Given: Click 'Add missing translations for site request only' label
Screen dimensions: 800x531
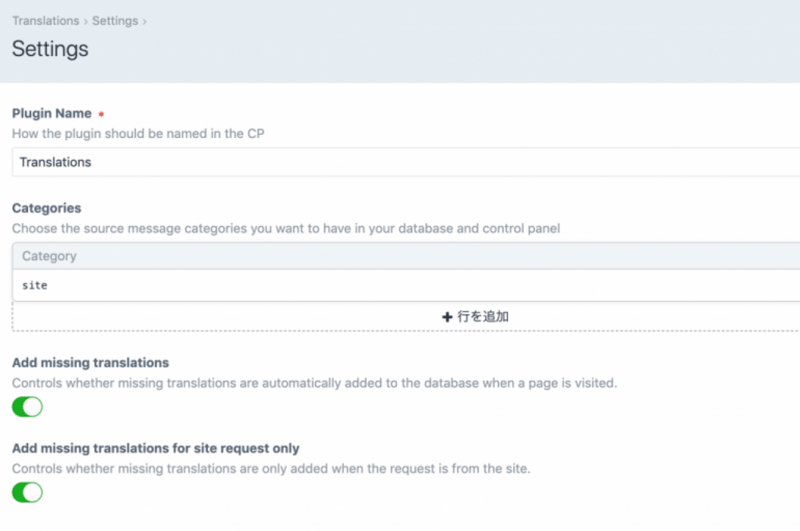Looking at the screenshot, I should pyautogui.click(x=155, y=448).
